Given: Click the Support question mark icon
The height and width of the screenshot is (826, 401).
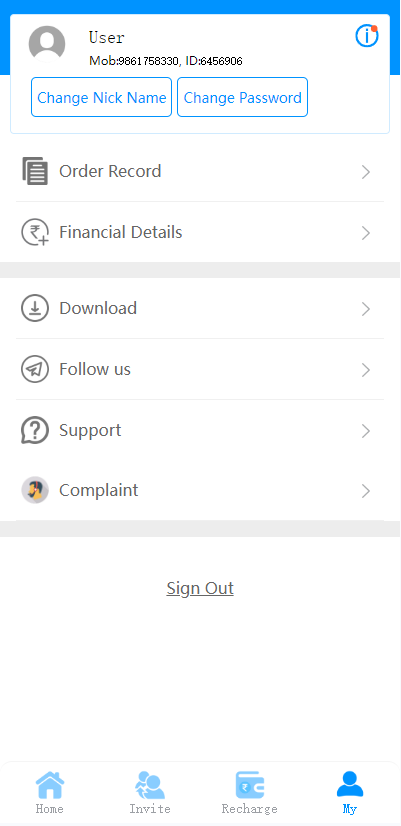Looking at the screenshot, I should coord(35,430).
